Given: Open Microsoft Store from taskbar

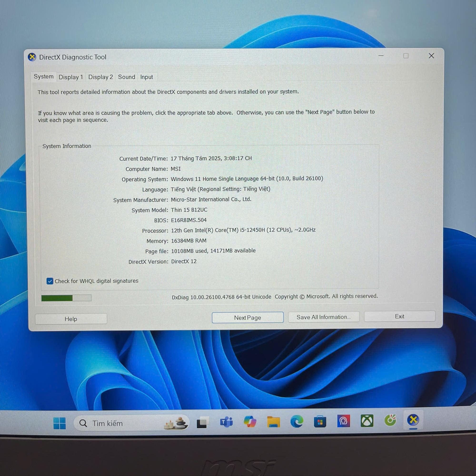Looking at the screenshot, I should (x=320, y=421).
